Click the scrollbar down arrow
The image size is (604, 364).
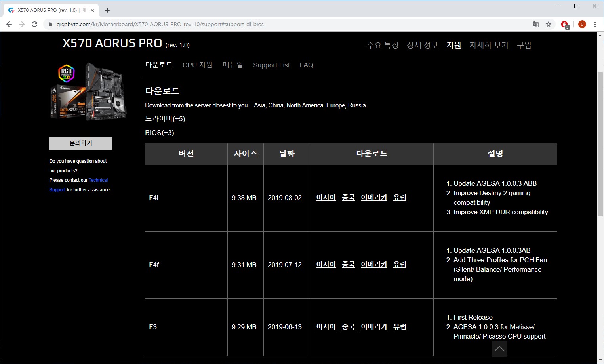point(600,360)
